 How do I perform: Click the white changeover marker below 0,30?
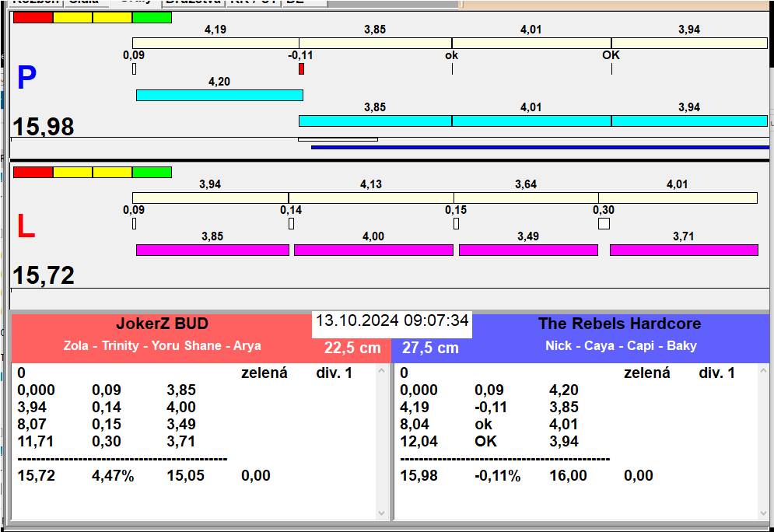click(604, 224)
